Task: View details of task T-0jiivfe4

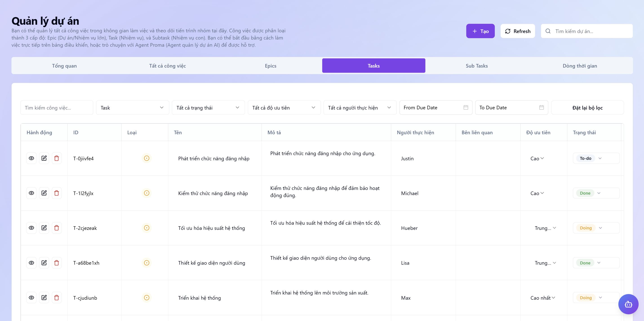Action: tap(31, 158)
